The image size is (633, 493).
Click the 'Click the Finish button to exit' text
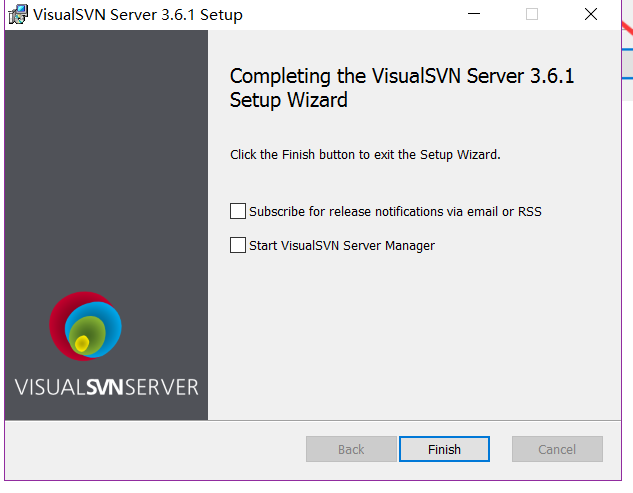(x=365, y=155)
